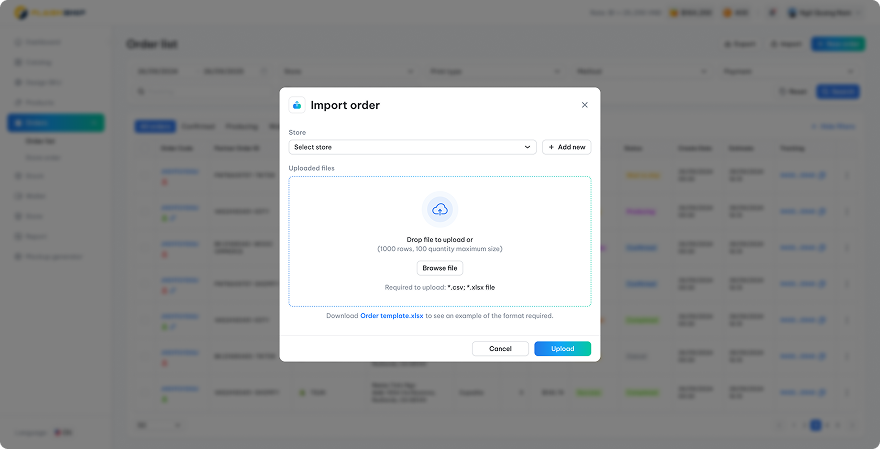Open the Select store dropdown

tap(412, 147)
